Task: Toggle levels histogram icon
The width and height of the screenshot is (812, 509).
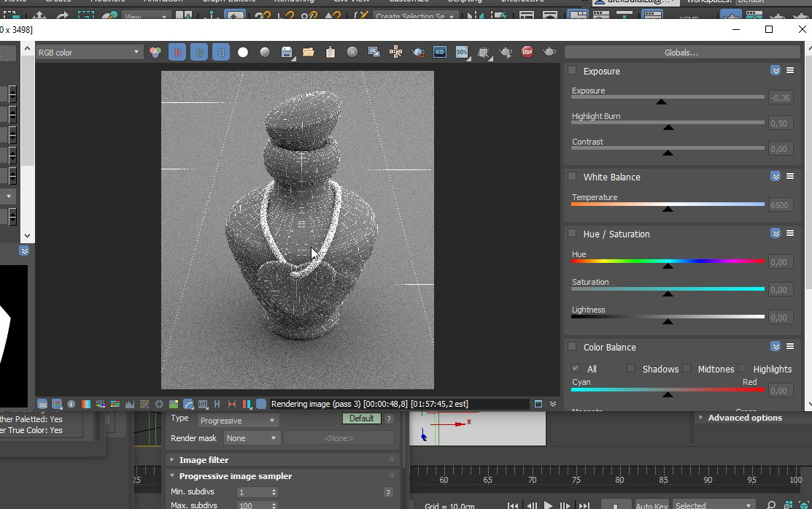Action: [x=129, y=404]
